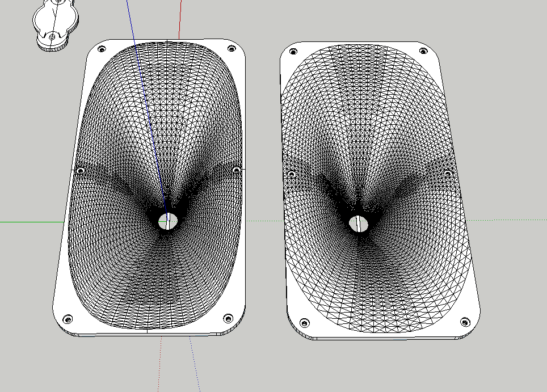This screenshot has height=392, width=547.
Task: Select top-left screw hole on left horn plate
Action: [102, 49]
